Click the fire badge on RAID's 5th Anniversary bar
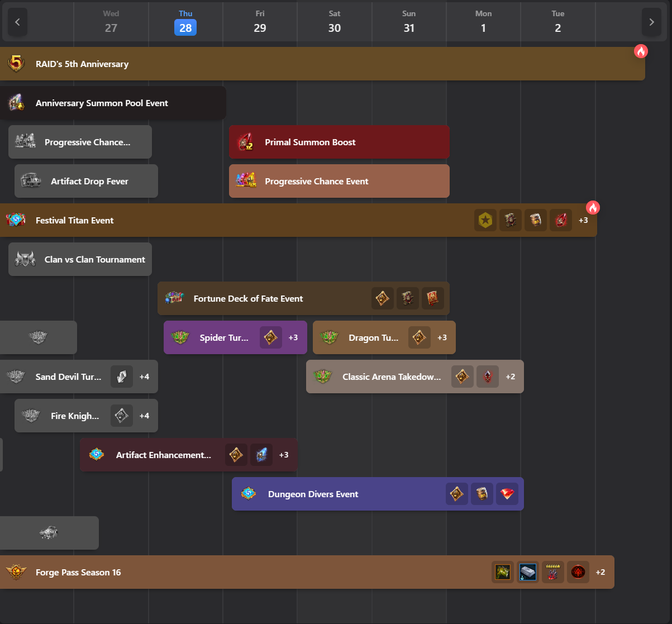672x624 pixels. click(641, 51)
